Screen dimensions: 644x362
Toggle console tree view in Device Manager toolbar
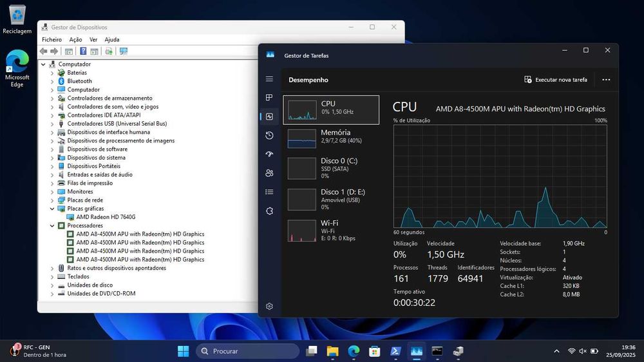[x=69, y=51]
